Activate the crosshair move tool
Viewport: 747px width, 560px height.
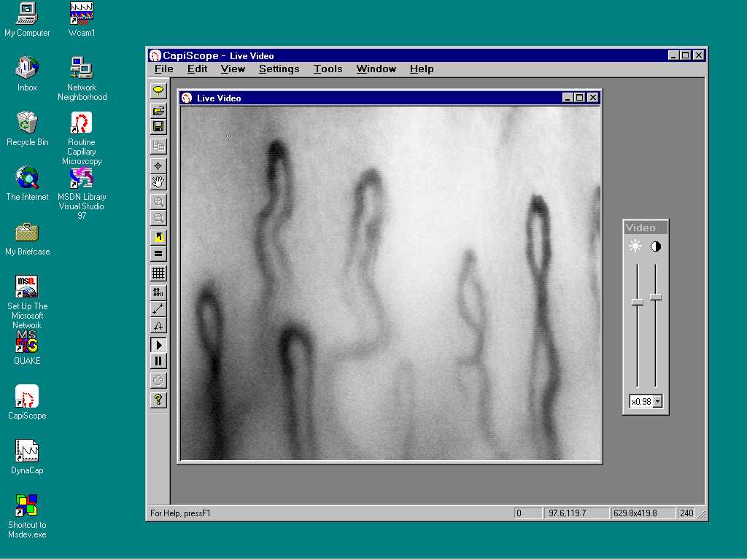click(158, 165)
